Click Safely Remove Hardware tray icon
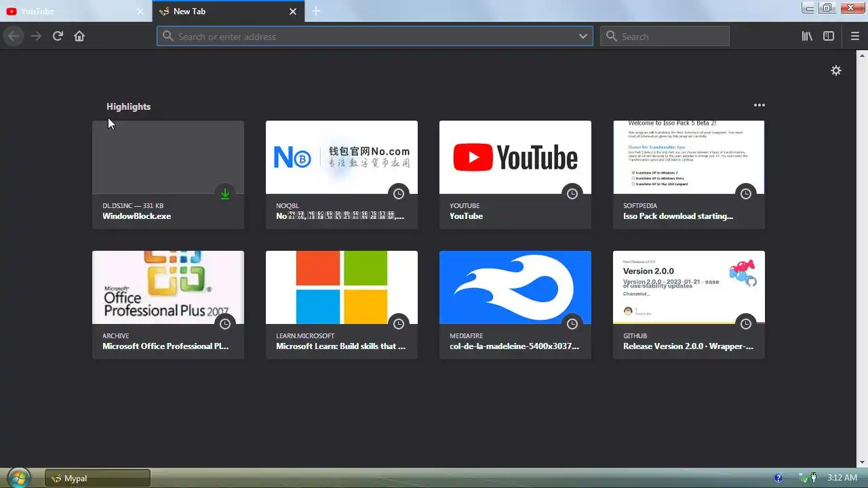This screenshot has height=488, width=868. pyautogui.click(x=803, y=478)
